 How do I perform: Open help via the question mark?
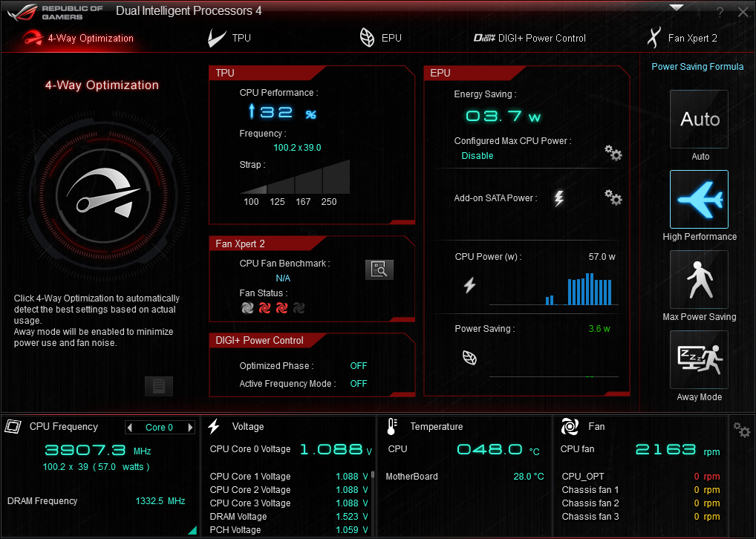[x=720, y=13]
